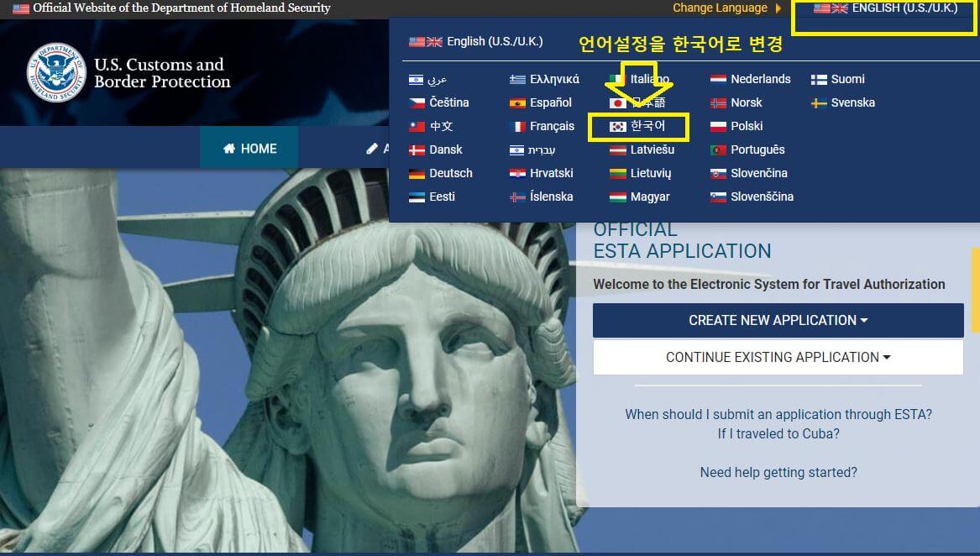Click the Swedish flag icon beside Svenska

819,102
